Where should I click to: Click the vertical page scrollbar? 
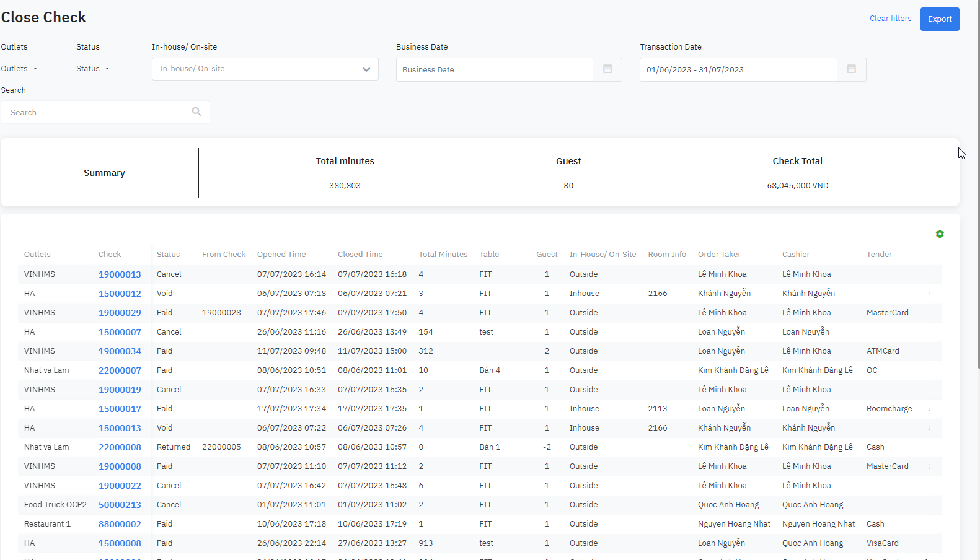(978, 186)
